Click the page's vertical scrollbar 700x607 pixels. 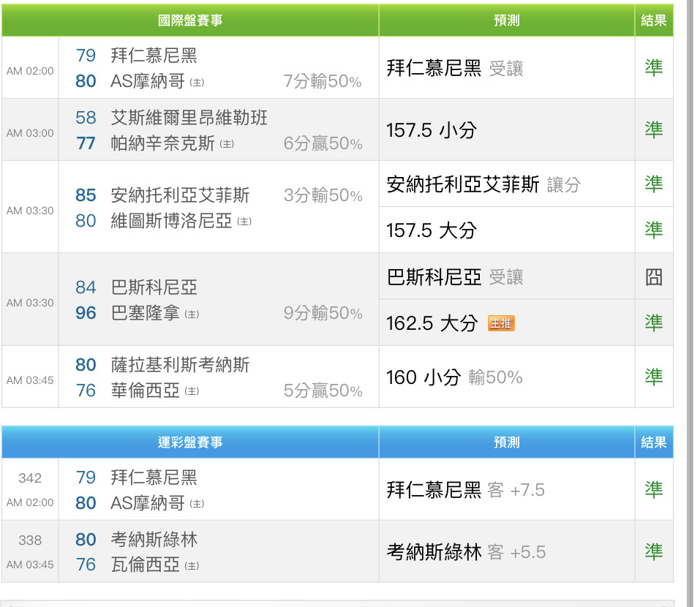[x=690, y=303]
